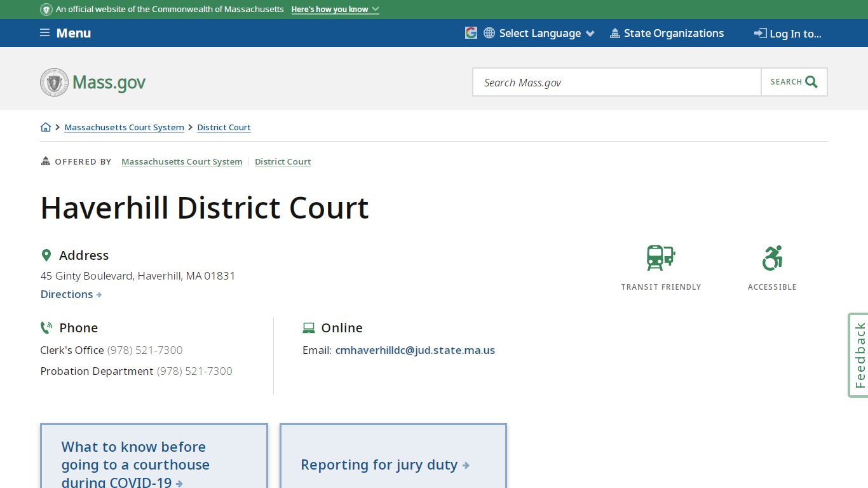
Task: Call Probation Department number (978) 521-7300
Action: click(x=194, y=371)
